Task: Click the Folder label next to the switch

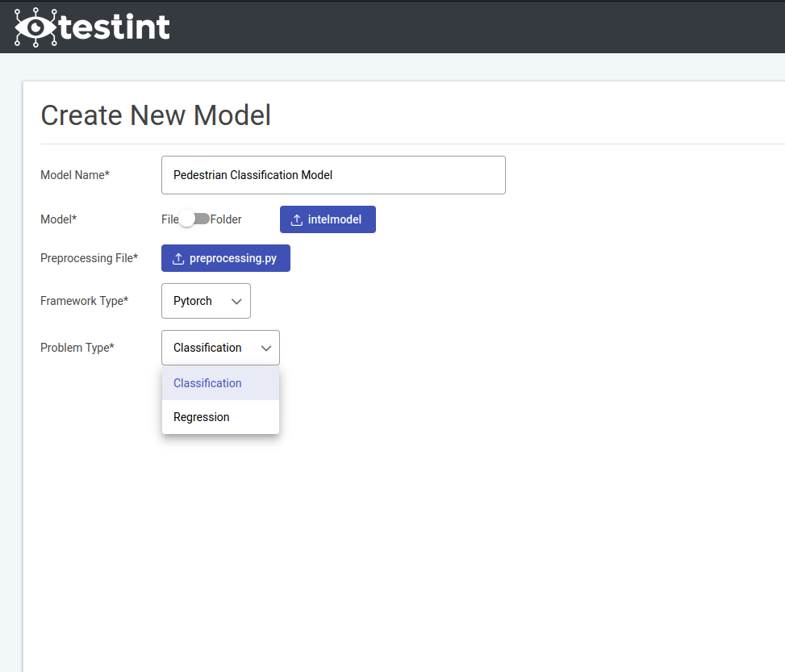Action: pyautogui.click(x=226, y=219)
